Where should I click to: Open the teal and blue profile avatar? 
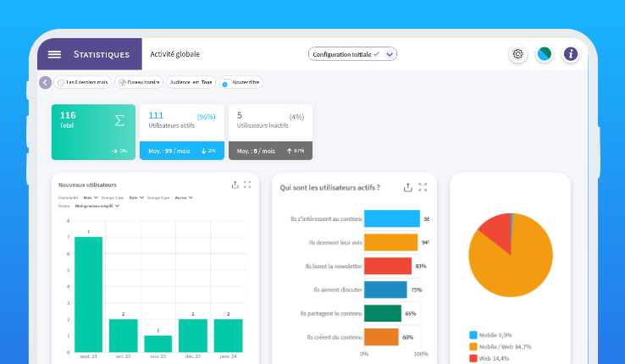pos(544,54)
